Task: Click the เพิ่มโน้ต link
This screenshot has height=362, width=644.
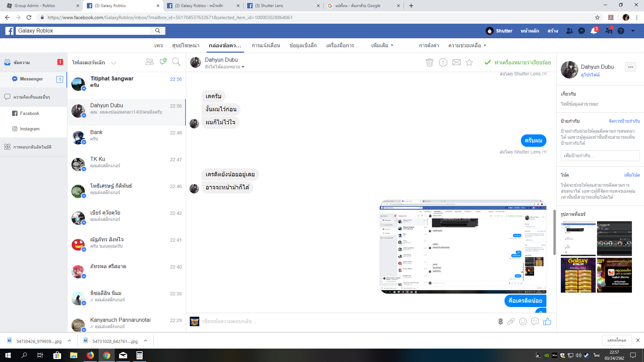Action: point(632,175)
